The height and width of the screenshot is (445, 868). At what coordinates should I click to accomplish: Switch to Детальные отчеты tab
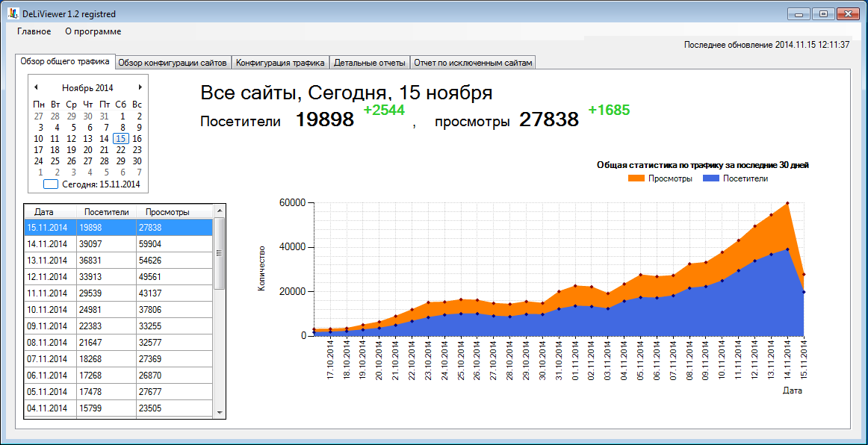369,63
